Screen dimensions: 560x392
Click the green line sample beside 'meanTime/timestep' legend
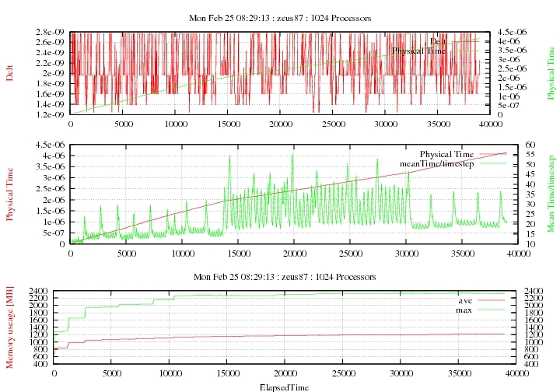[x=493, y=164]
